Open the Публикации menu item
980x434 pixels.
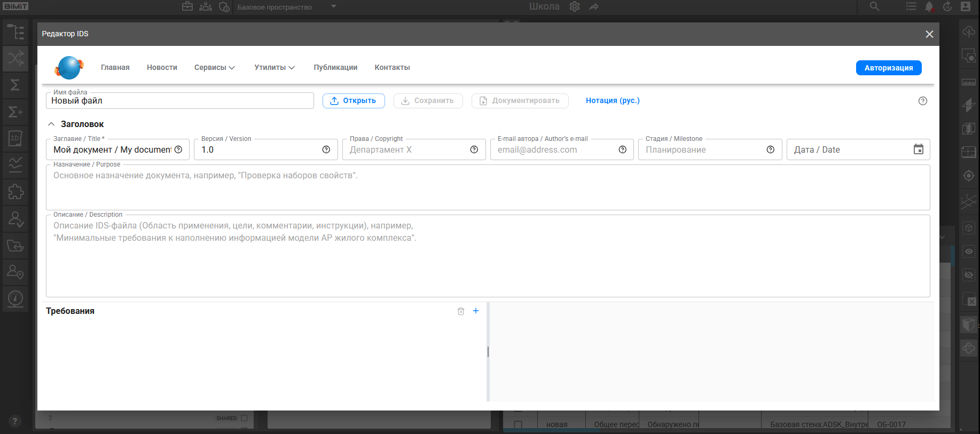335,68
